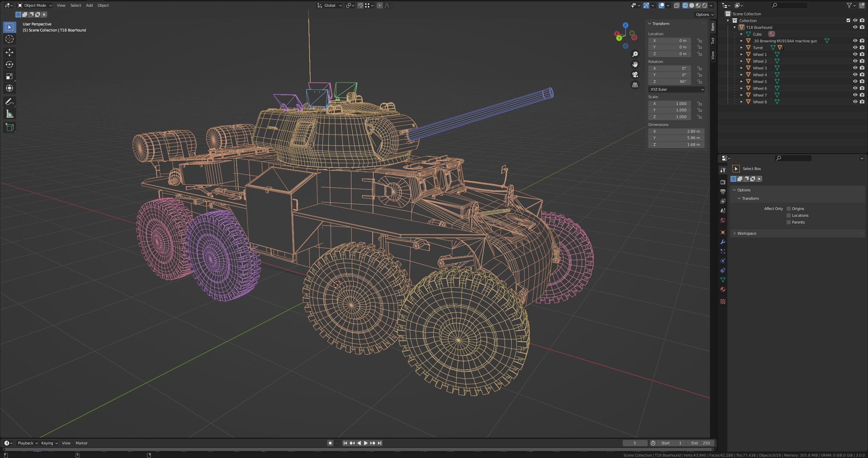
Task: Expand the .30 Browning machine gun entry
Action: 741,41
